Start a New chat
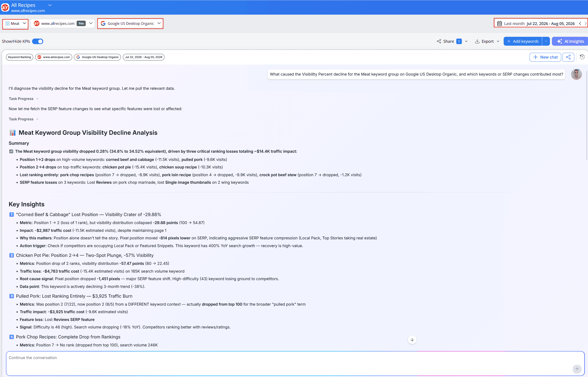The image size is (588, 377). 545,57
